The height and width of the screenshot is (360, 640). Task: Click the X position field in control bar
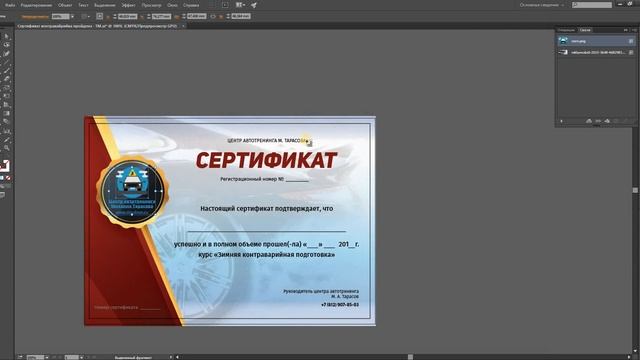127,16
